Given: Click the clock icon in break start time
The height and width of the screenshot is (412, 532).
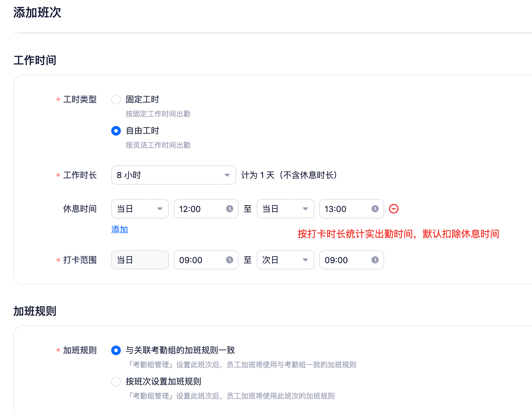Looking at the screenshot, I should 230,209.
